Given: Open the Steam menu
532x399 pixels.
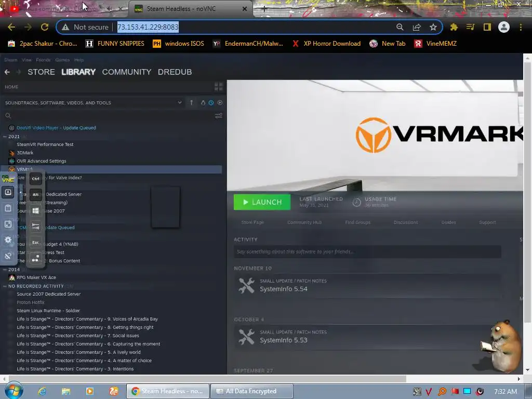Looking at the screenshot, I should [x=10, y=60].
